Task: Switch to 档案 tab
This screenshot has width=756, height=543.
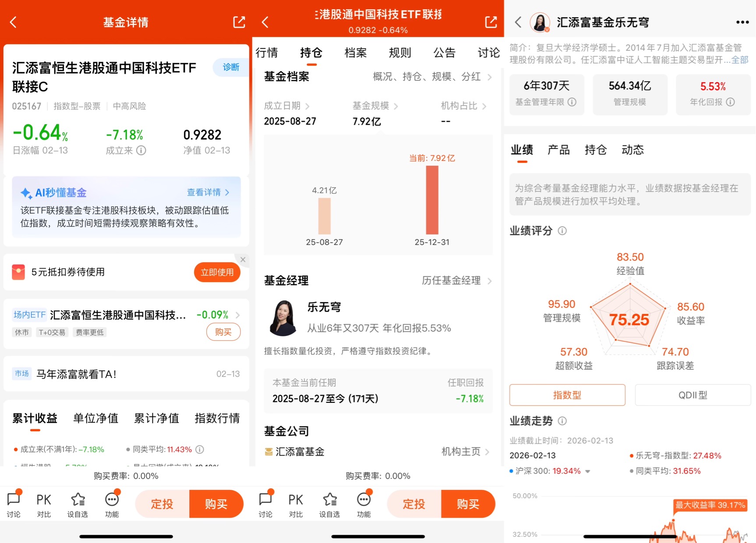Action: (356, 53)
